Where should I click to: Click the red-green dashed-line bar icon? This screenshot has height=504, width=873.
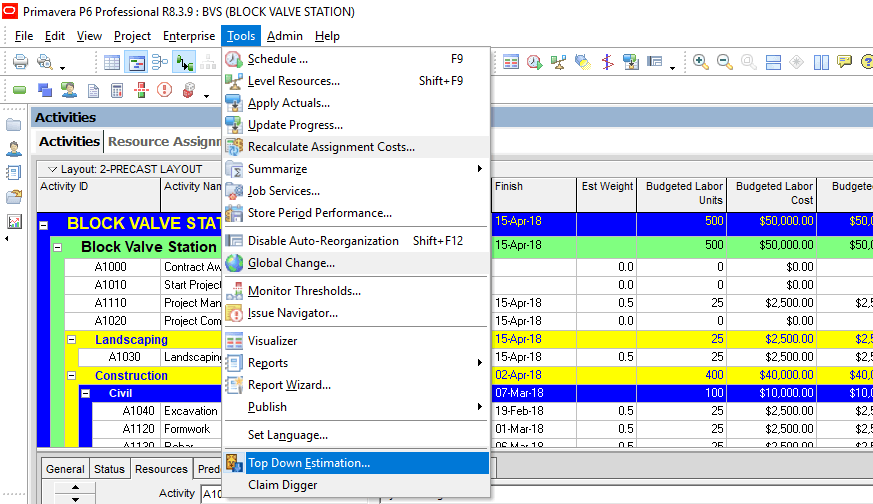tap(141, 90)
